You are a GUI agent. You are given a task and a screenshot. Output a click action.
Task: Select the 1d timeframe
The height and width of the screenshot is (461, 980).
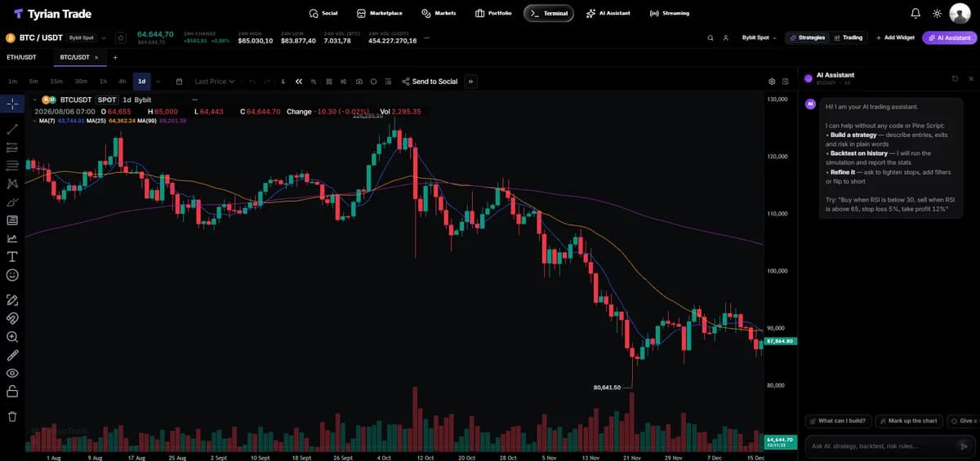(x=141, y=82)
